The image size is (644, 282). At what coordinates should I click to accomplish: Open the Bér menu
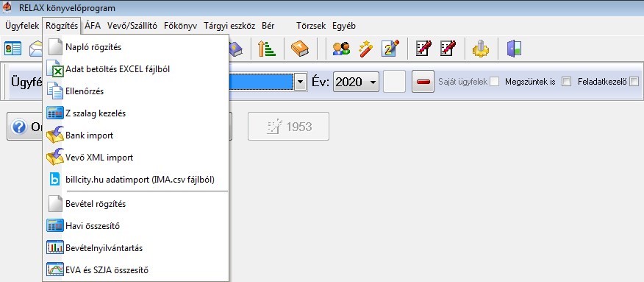[268, 26]
